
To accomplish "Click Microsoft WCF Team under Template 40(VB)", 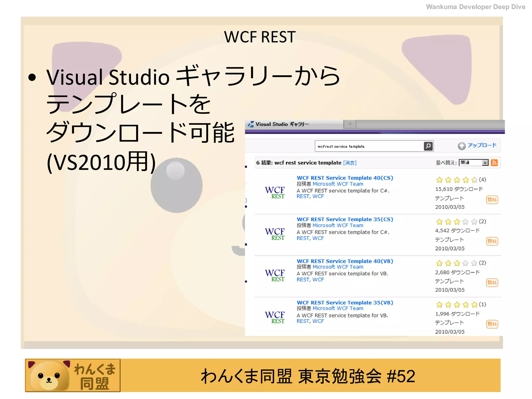I will (x=338, y=267).
